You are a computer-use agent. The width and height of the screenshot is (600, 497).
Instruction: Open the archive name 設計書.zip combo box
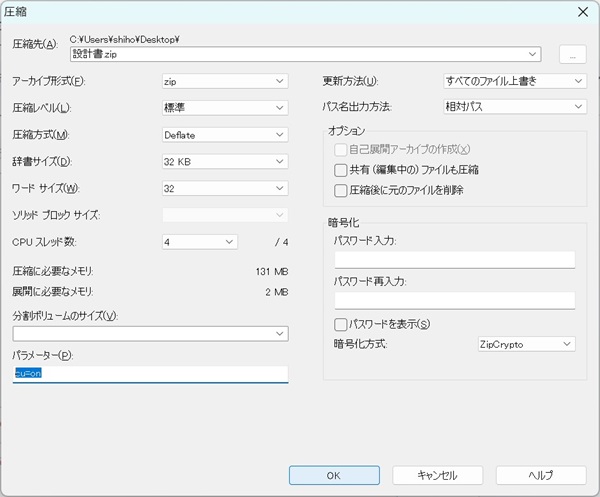point(305,54)
